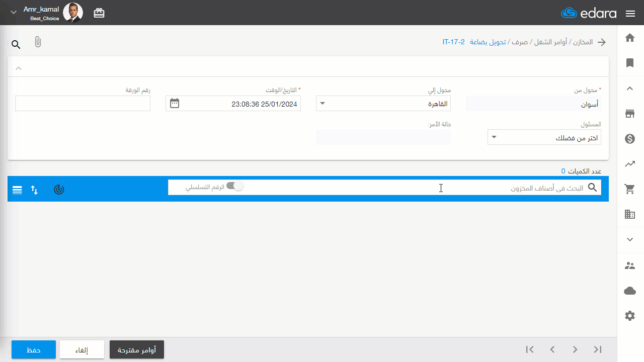Click the أوامر مقترحة button
The image size is (644, 362).
coord(137,349)
